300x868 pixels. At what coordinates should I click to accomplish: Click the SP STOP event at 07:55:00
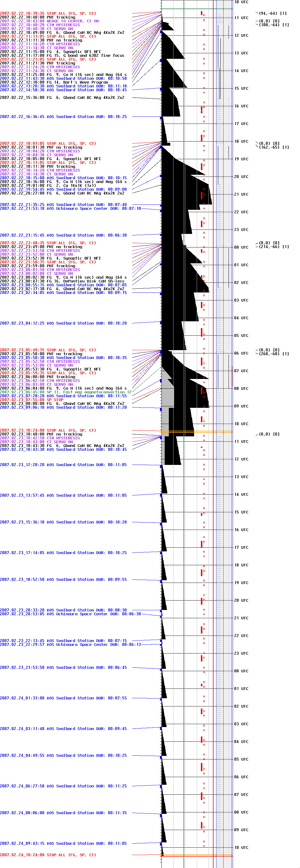(32, 400)
